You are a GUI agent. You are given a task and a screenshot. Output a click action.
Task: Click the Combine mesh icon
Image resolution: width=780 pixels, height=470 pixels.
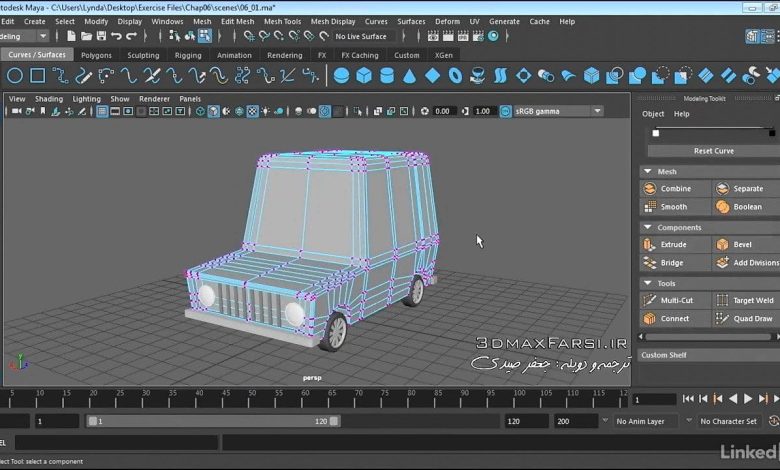(x=650, y=188)
